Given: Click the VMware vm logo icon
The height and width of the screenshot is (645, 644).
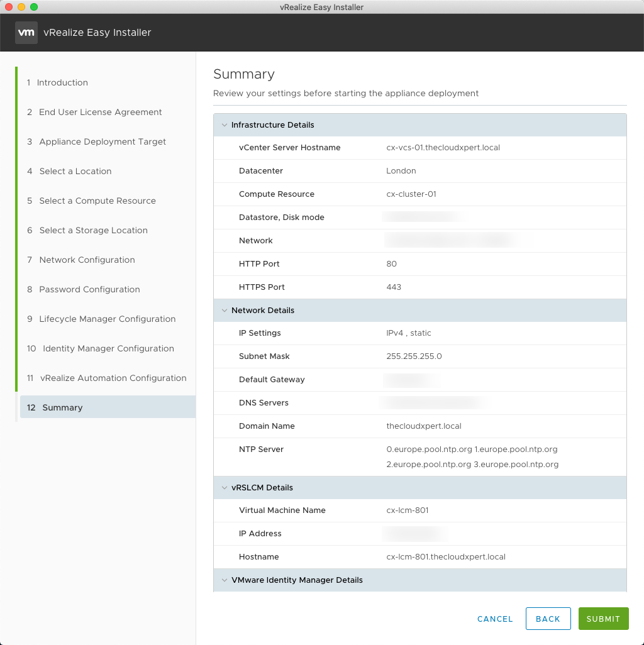Looking at the screenshot, I should [26, 33].
